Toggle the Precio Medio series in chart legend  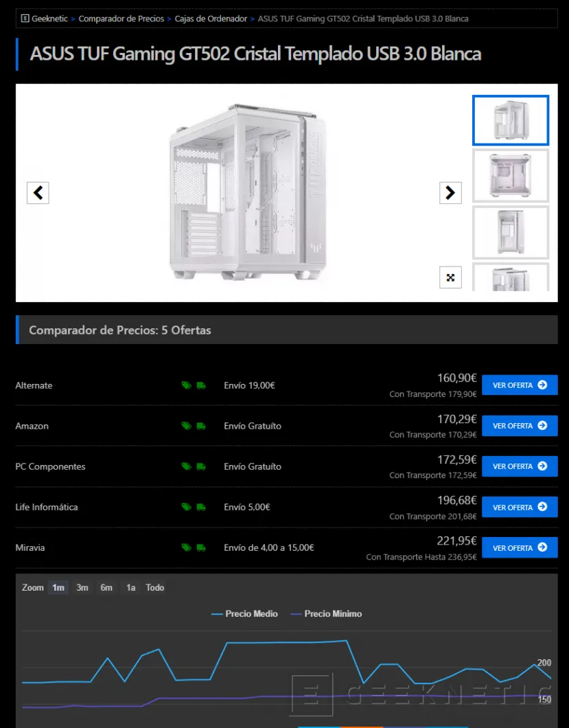pos(245,613)
